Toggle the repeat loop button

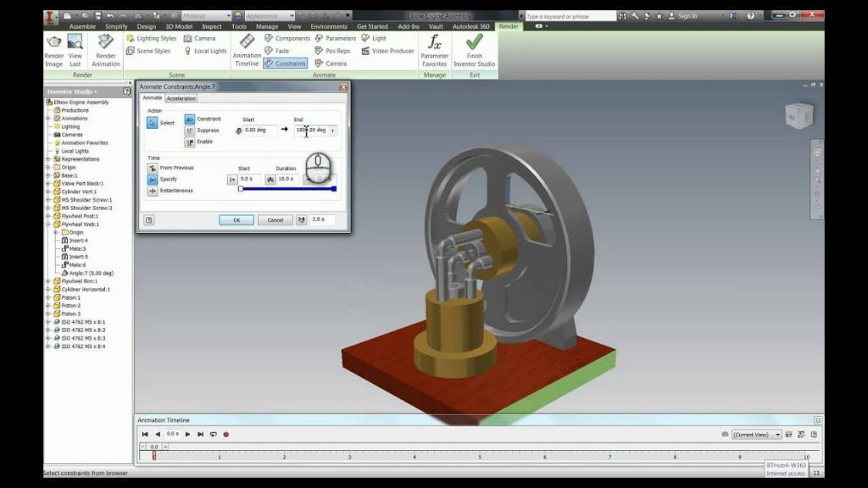coord(213,435)
